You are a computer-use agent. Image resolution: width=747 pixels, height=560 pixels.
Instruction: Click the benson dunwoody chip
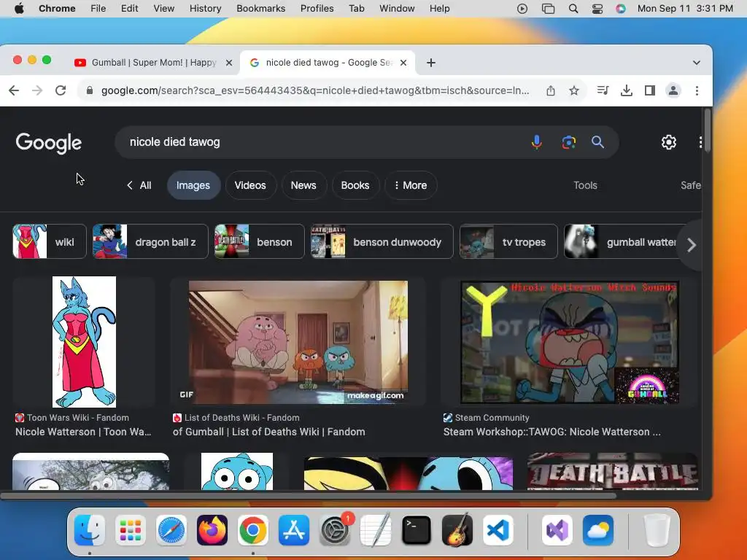[x=382, y=241]
